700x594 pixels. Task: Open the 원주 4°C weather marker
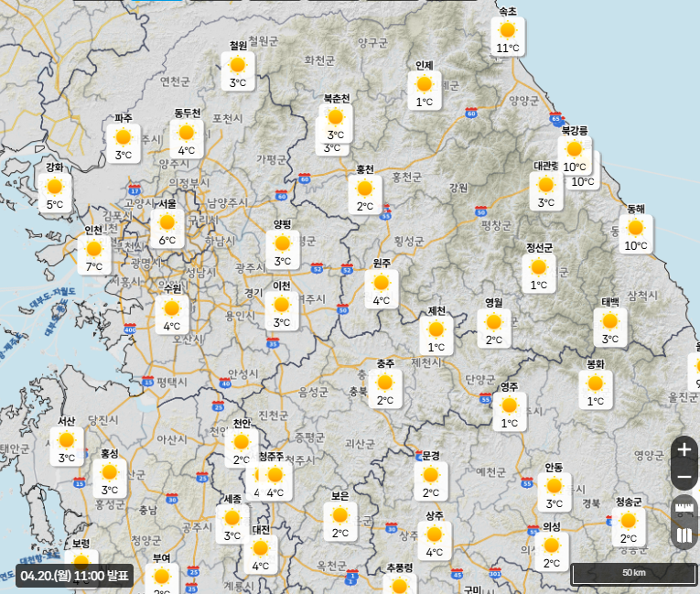[382, 288]
